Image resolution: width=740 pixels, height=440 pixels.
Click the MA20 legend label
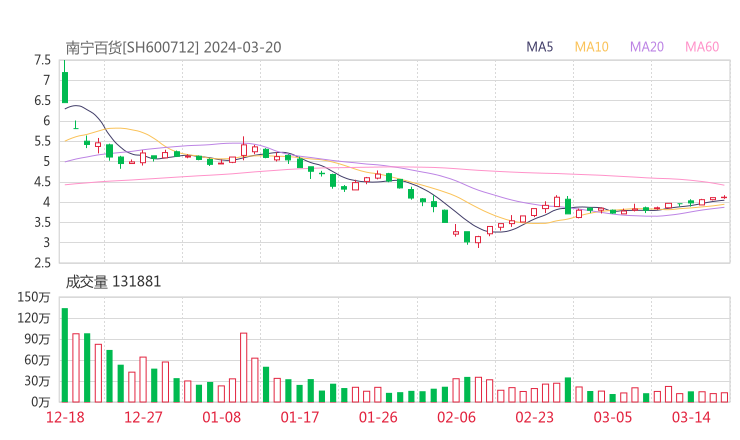(647, 47)
